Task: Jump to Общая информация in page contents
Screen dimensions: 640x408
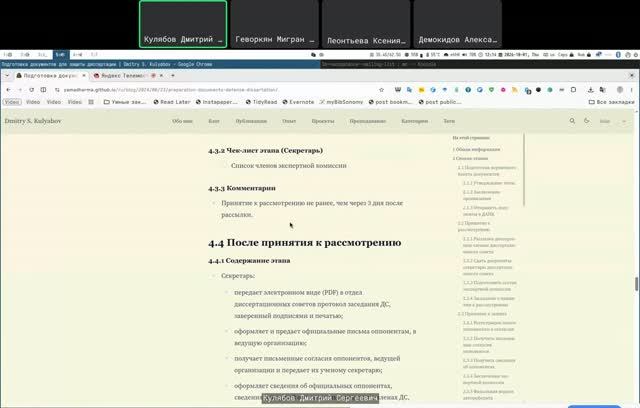Action: pos(476,149)
